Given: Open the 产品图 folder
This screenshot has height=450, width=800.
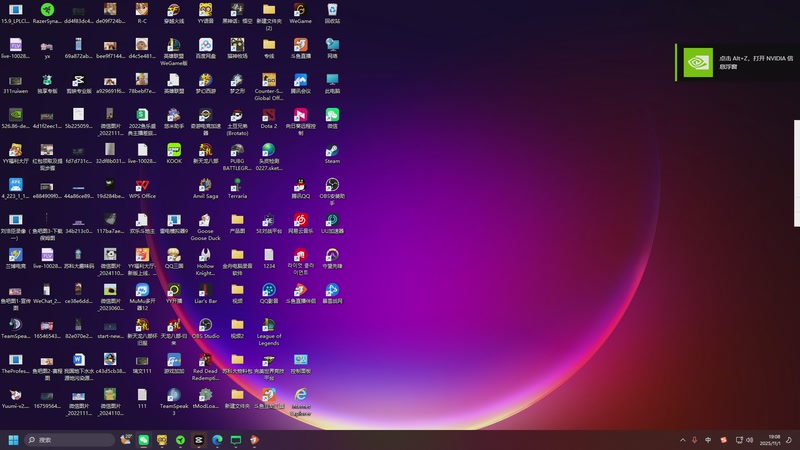Looking at the screenshot, I should click(x=237, y=224).
